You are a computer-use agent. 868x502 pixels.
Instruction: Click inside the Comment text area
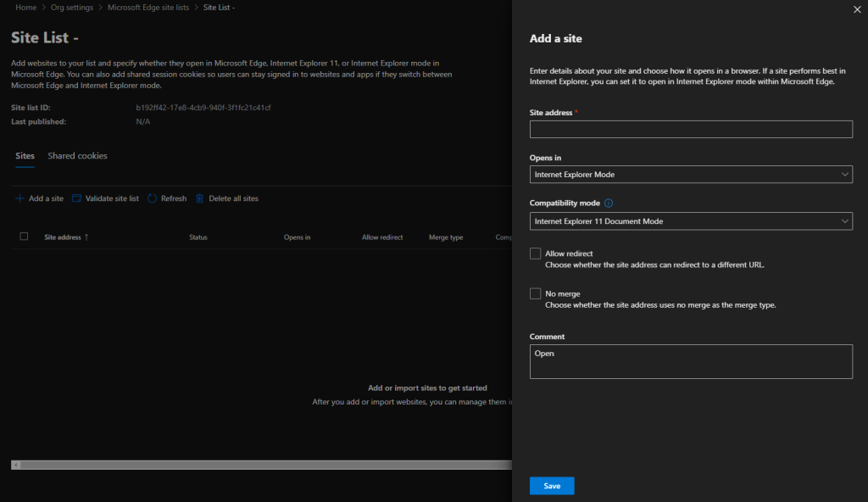(691, 362)
